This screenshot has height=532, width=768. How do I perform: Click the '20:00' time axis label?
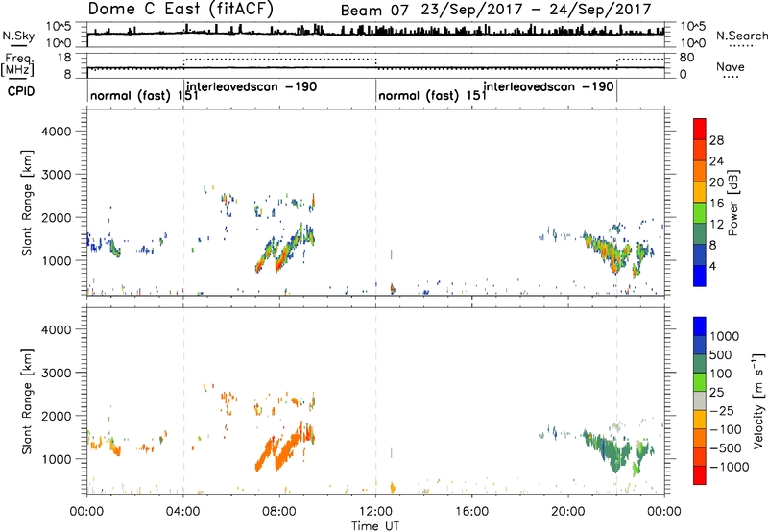pos(567,512)
